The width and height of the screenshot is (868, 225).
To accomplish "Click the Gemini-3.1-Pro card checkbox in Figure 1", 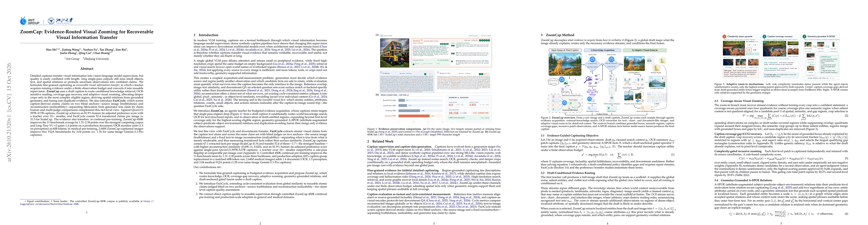I will [x=438, y=73].
